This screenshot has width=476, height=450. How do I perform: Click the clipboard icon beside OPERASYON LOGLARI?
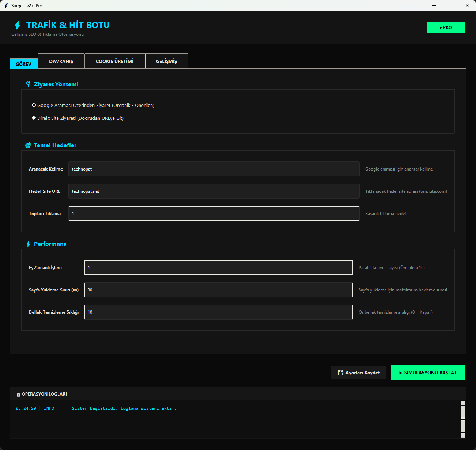pos(18,394)
